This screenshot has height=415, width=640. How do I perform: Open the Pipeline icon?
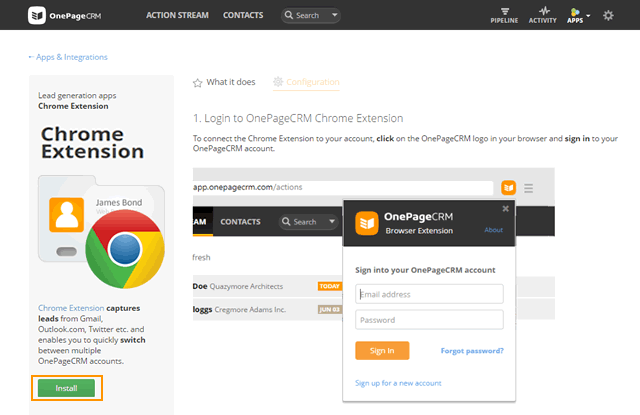[x=504, y=16]
